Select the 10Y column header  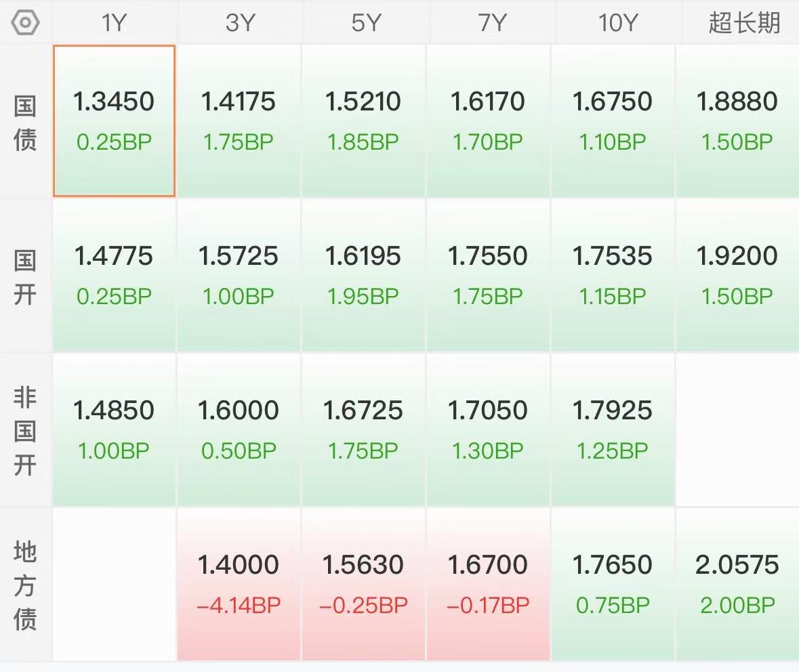[618, 22]
